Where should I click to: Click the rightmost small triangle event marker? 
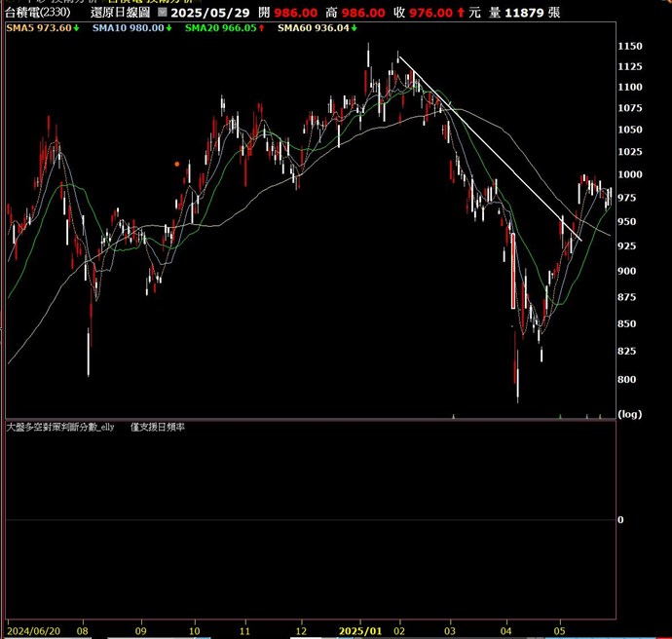(x=600, y=416)
